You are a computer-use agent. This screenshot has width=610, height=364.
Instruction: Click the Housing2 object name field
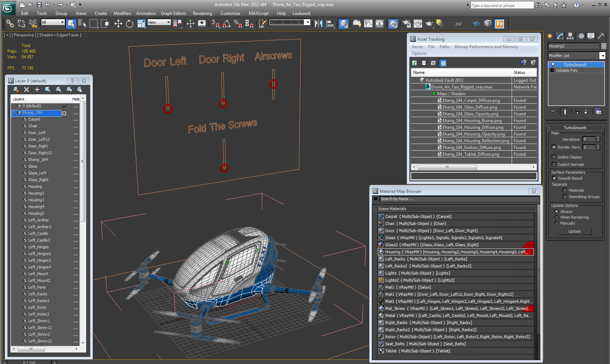[574, 46]
